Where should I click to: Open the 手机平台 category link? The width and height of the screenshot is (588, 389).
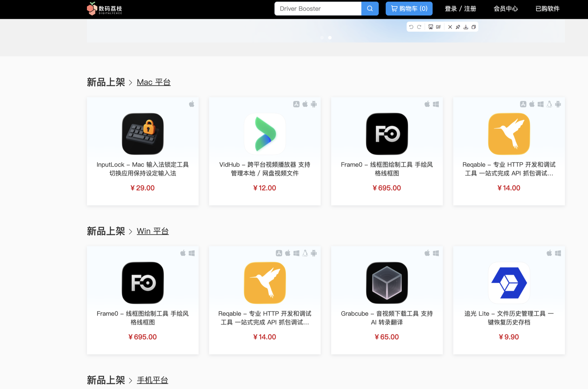click(x=152, y=380)
